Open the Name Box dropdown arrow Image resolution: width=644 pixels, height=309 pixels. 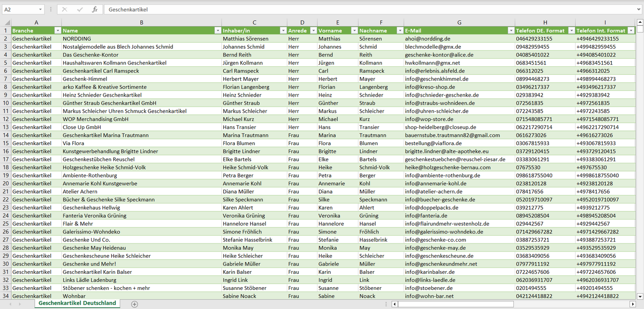click(x=41, y=9)
